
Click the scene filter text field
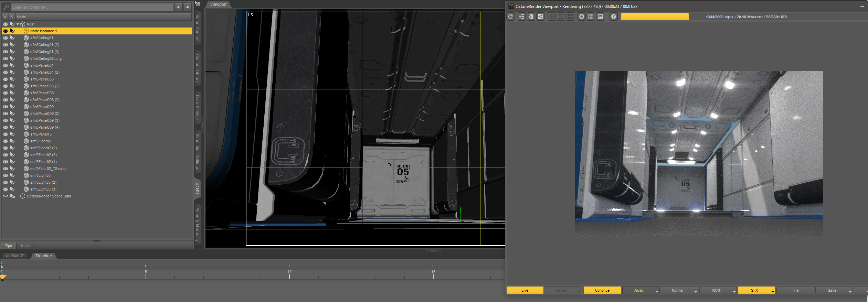tap(92, 7)
